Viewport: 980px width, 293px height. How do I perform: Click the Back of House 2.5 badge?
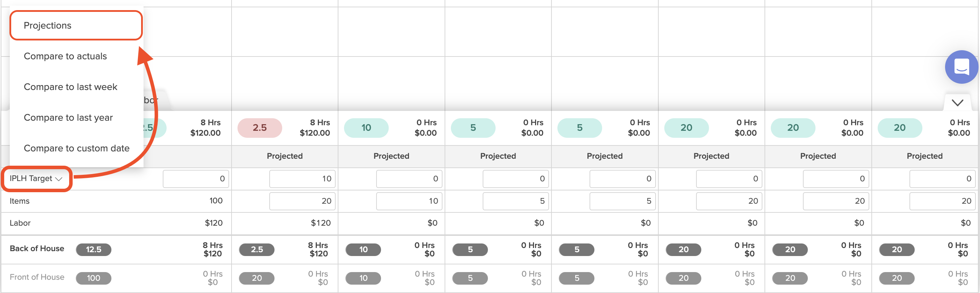point(257,249)
